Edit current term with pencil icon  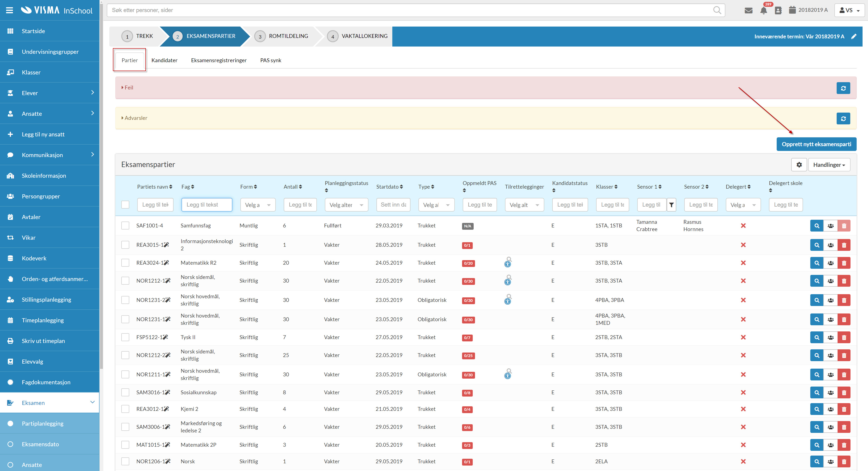(853, 37)
